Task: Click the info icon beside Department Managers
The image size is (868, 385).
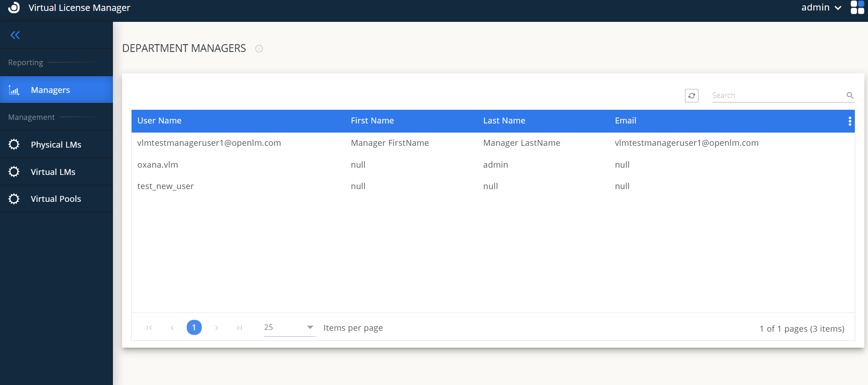Action: tap(259, 49)
